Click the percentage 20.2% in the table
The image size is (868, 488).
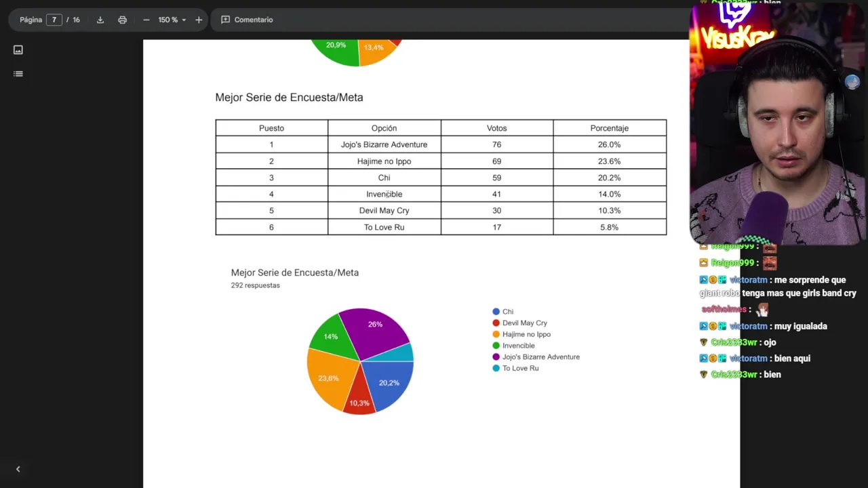(x=609, y=178)
